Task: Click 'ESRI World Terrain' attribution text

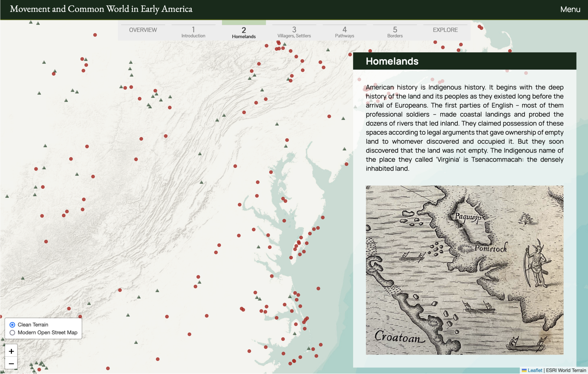Action: [566, 370]
